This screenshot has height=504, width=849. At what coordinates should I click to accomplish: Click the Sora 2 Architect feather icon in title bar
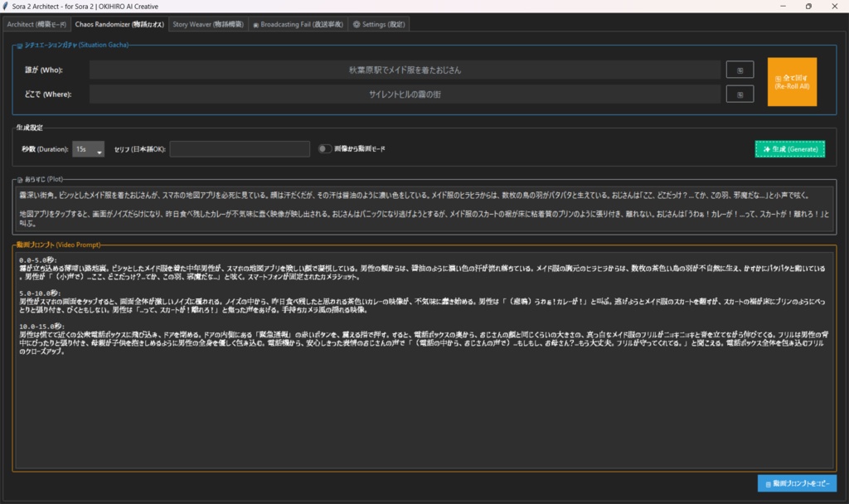(x=7, y=7)
